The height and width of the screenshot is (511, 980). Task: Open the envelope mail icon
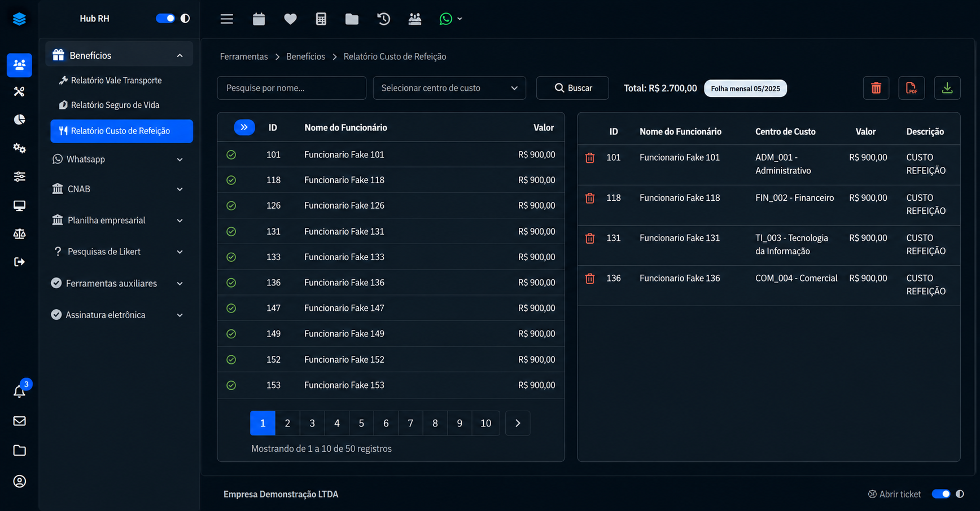[x=19, y=421]
